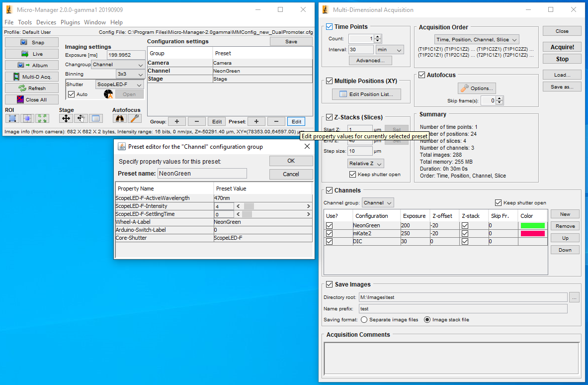Expand the Acquisition Order dropdown

tap(476, 39)
